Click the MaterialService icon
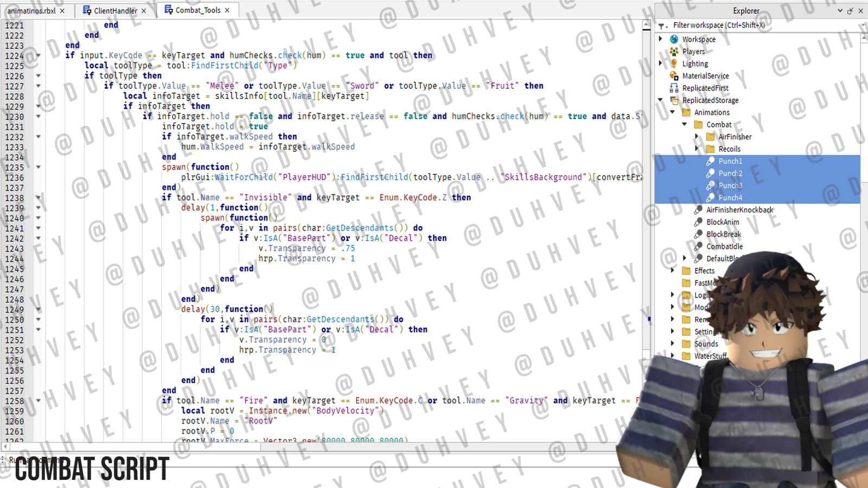 point(674,76)
